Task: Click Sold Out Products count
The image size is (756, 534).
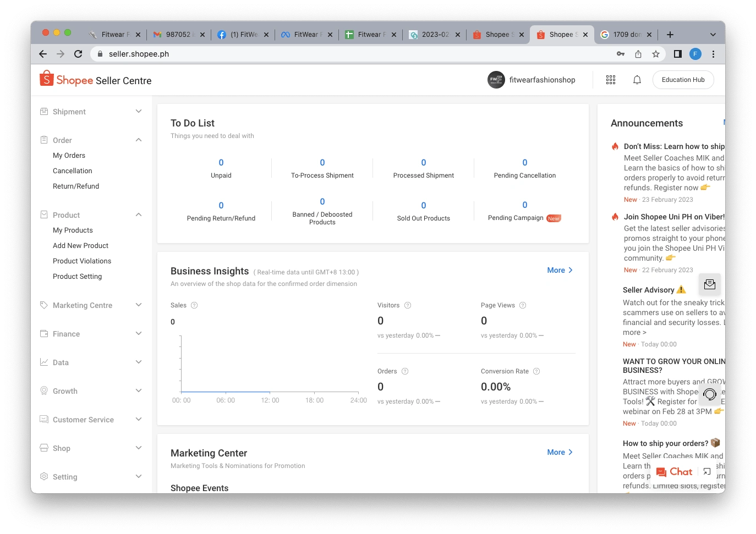Action: (x=424, y=206)
